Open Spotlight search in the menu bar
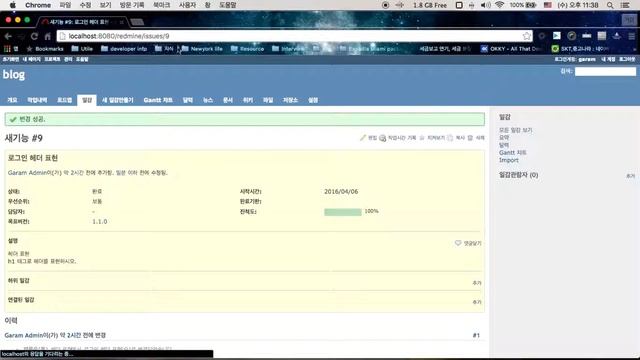 pyautogui.click(x=610, y=5)
